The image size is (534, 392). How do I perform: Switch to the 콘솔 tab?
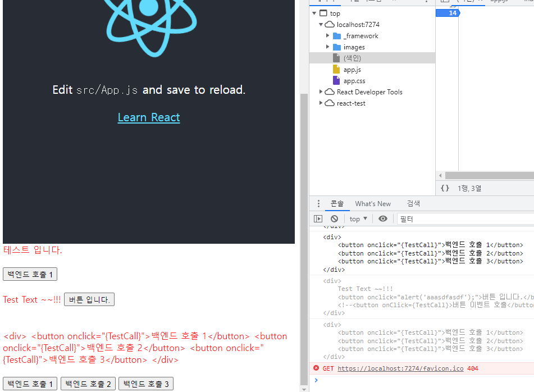click(337, 204)
